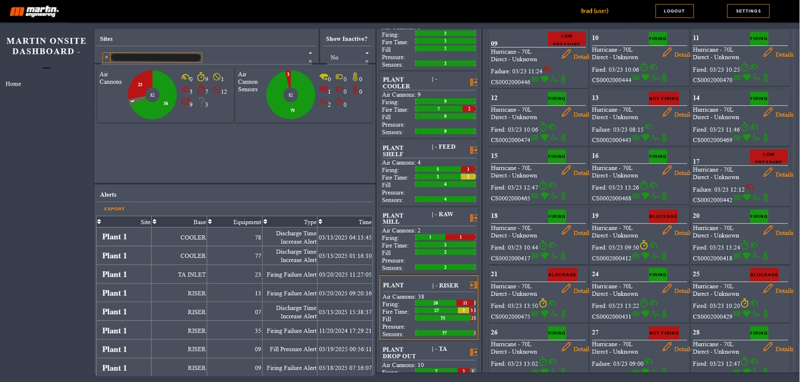Remove the selected site tag with its x
The width and height of the screenshot is (800, 382).
106,58
